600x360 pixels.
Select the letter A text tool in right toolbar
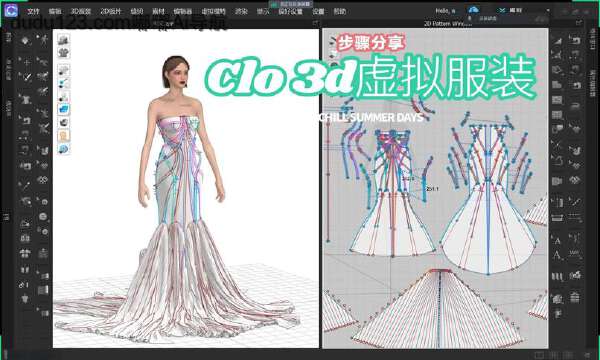pos(557,241)
